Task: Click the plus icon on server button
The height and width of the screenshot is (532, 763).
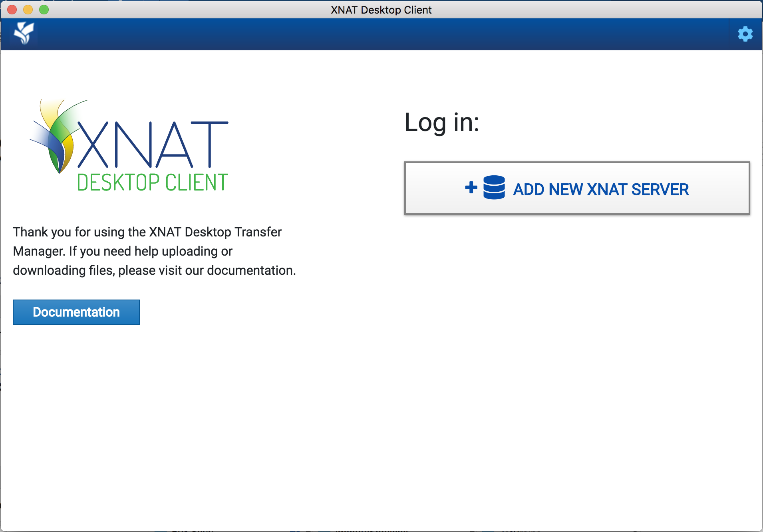Action: click(471, 187)
